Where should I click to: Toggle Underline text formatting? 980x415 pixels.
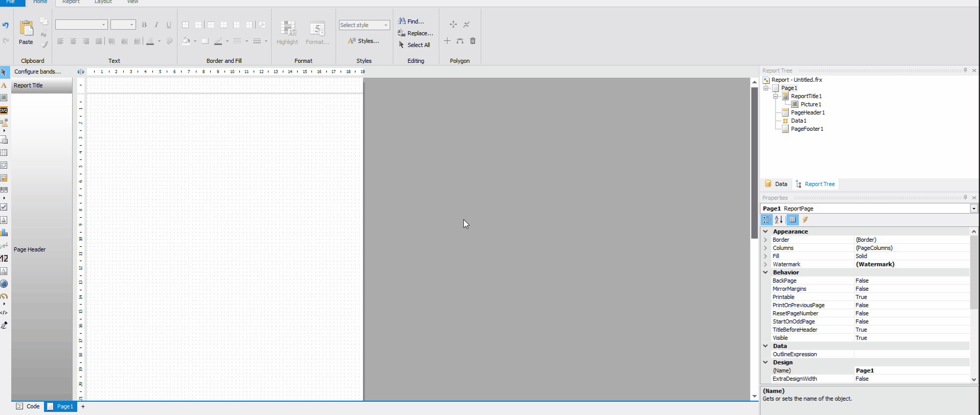click(169, 25)
